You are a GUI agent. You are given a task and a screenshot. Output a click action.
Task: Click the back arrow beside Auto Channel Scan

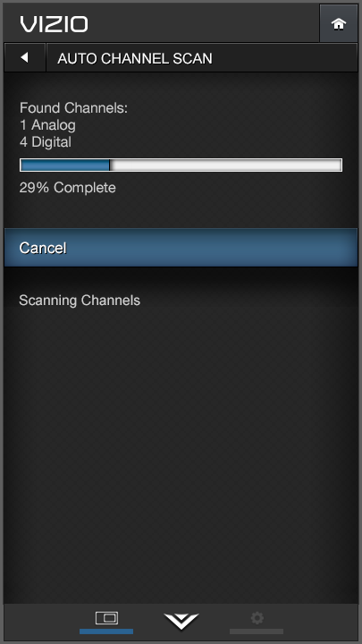click(25, 57)
